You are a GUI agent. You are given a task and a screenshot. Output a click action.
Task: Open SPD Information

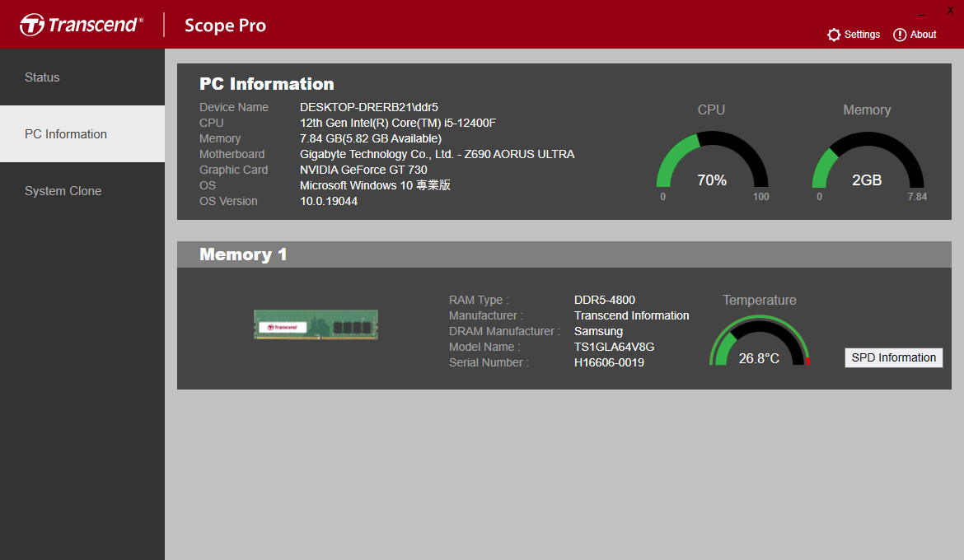[893, 357]
